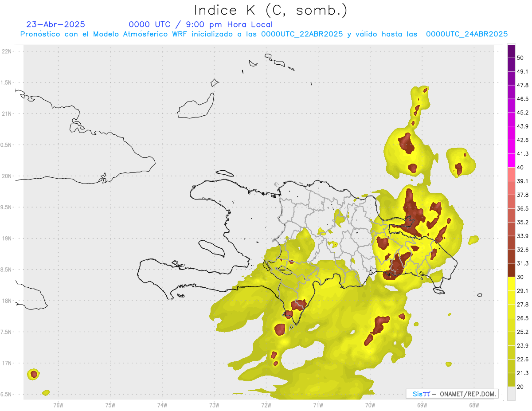
Task: Click the colorbar label '47.8'
Action: pyautogui.click(x=523, y=85)
